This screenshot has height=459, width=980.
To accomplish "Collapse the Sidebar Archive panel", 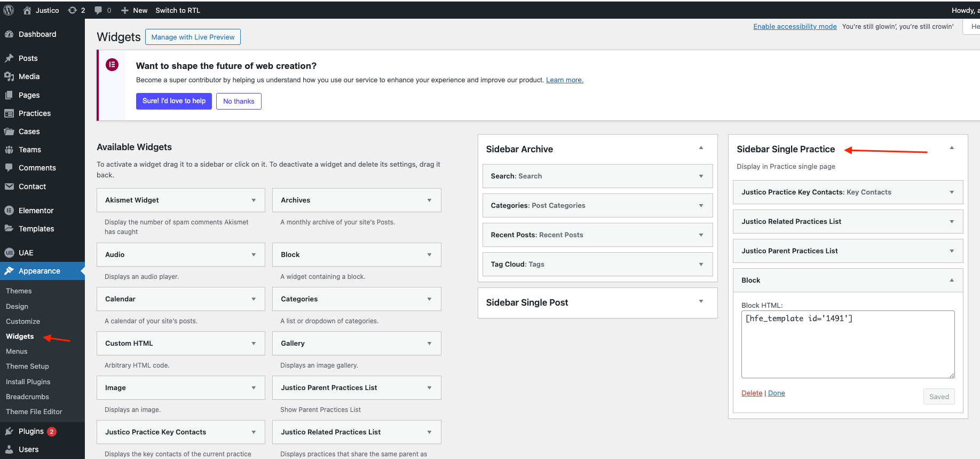I will pos(701,149).
